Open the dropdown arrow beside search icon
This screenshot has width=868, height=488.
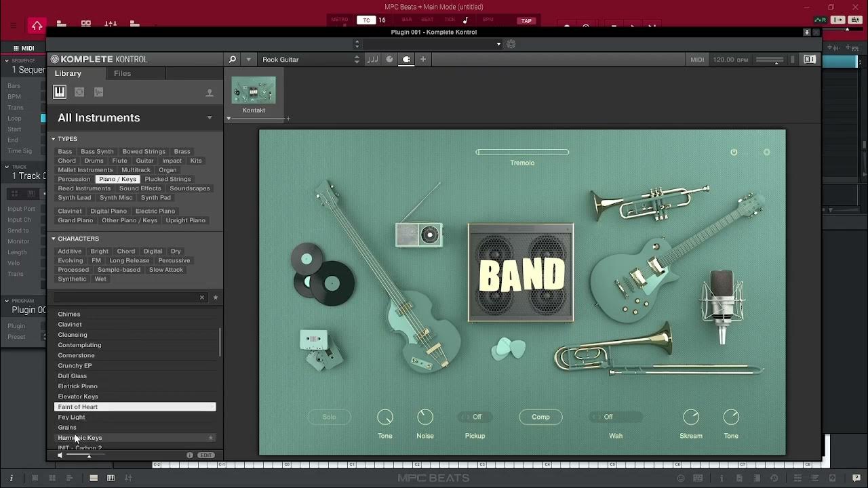(x=248, y=60)
